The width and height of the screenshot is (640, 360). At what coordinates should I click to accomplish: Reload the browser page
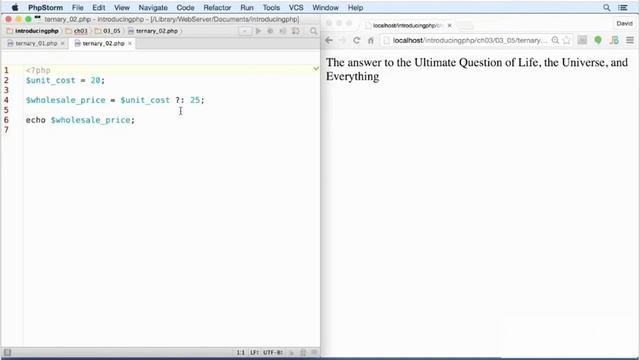click(x=356, y=40)
